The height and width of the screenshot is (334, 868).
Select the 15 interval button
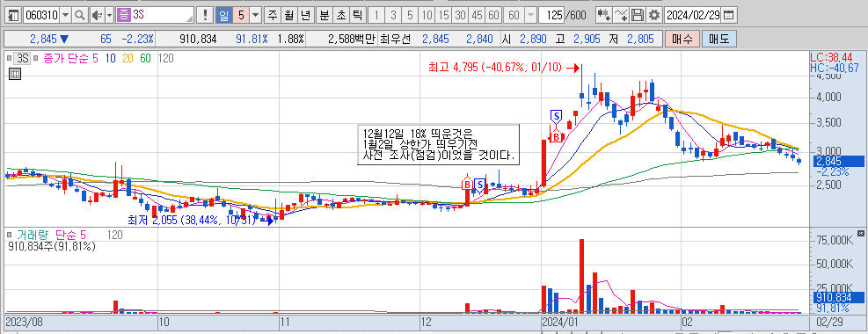(443, 15)
